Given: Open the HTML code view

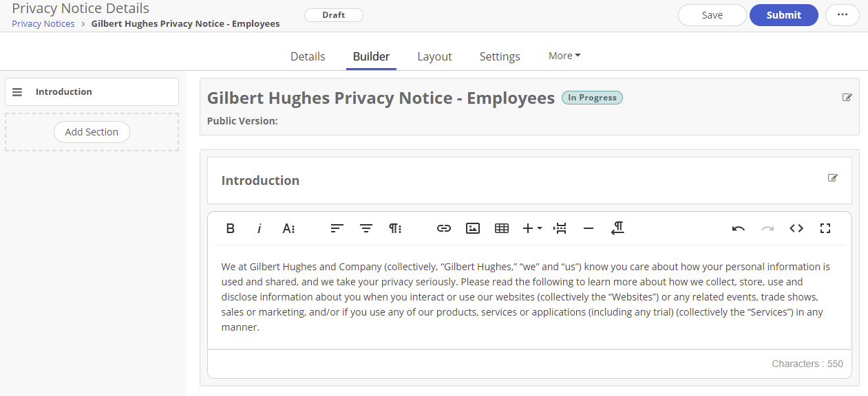Looking at the screenshot, I should tap(796, 228).
